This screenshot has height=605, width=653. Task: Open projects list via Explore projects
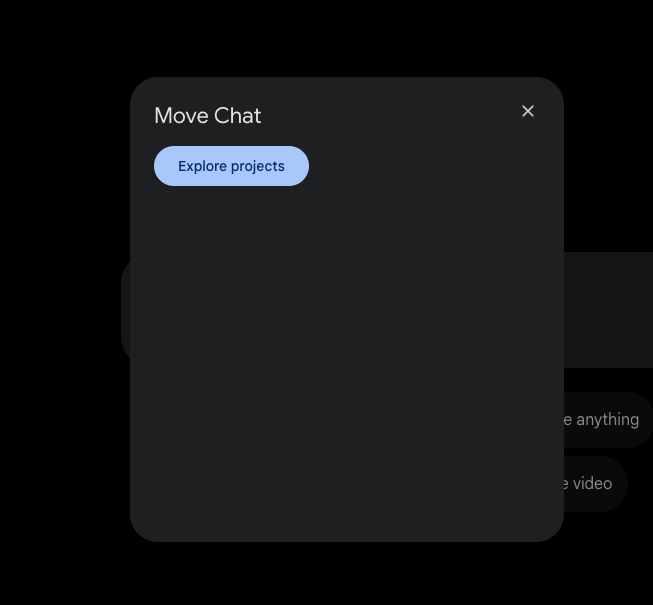(x=231, y=166)
